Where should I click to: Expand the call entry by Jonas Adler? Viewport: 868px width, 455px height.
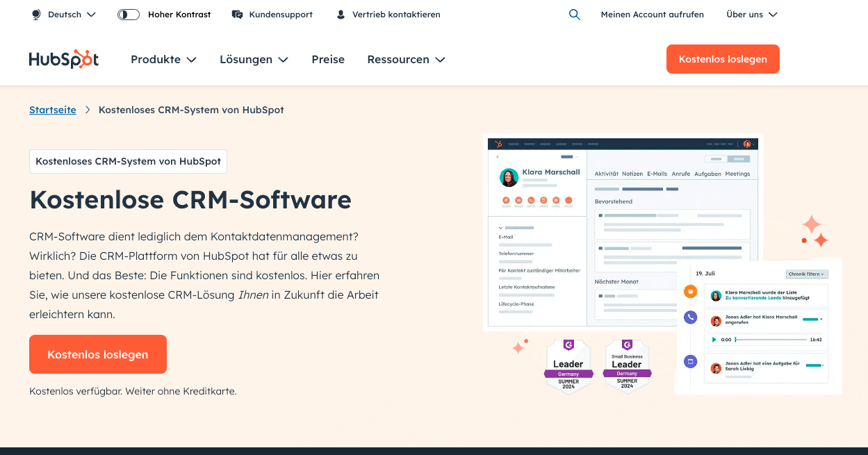pyautogui.click(x=821, y=319)
